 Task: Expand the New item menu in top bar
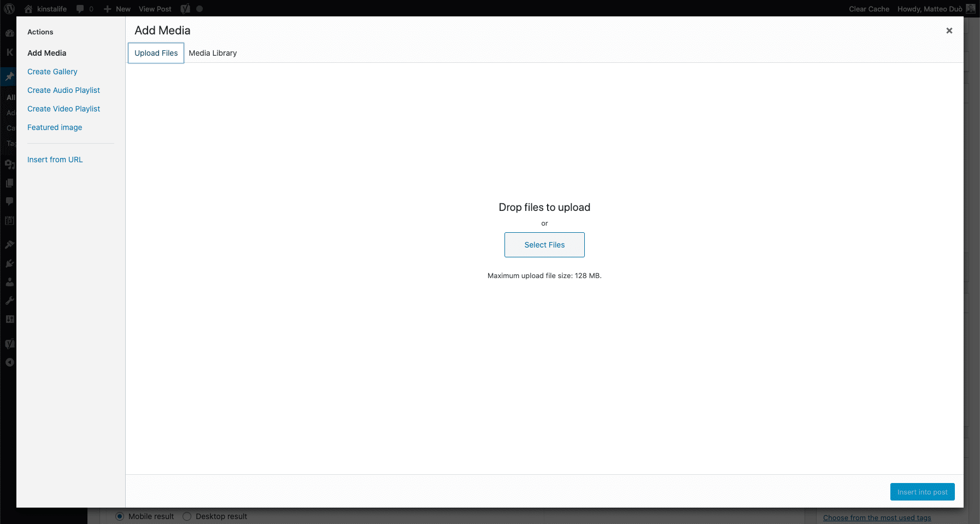(x=117, y=9)
